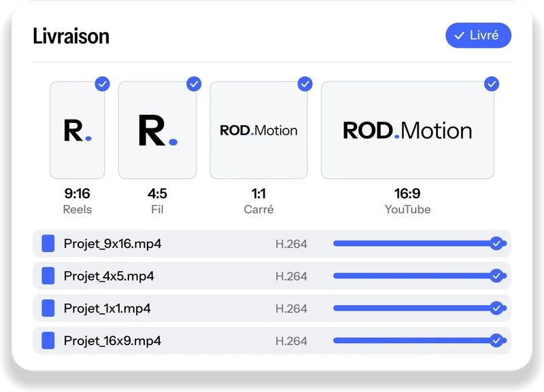The height and width of the screenshot is (392, 544).
Task: Click the blue file icon for Projet_16x9.mp4
Action: pos(48,340)
